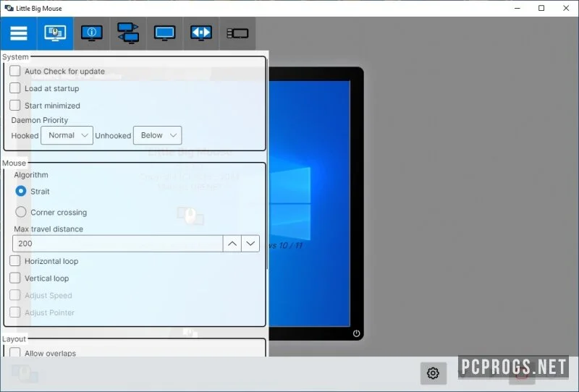Select the plain monitor size icon
579x392 pixels.
(165, 33)
